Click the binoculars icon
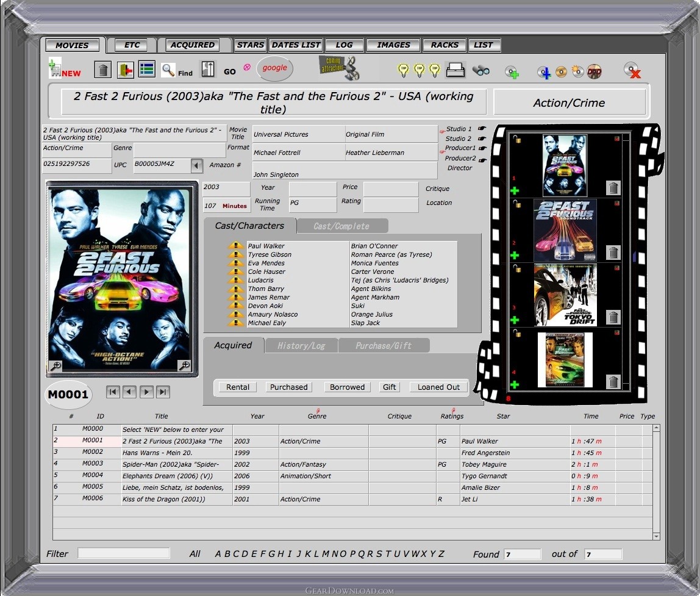 coord(481,71)
